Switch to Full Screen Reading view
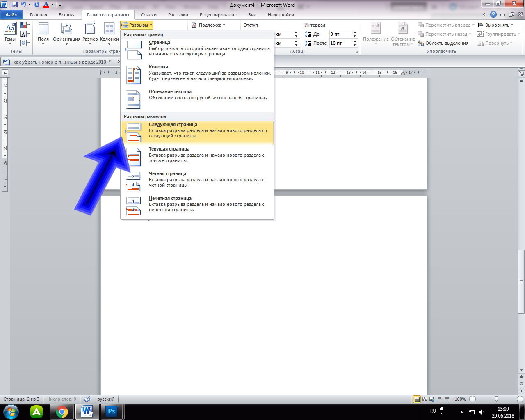 coord(425,399)
